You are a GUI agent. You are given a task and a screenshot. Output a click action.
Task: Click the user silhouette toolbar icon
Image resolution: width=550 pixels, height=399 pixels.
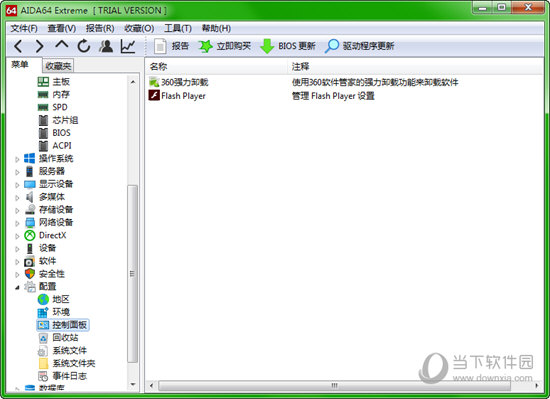pyautogui.click(x=106, y=46)
